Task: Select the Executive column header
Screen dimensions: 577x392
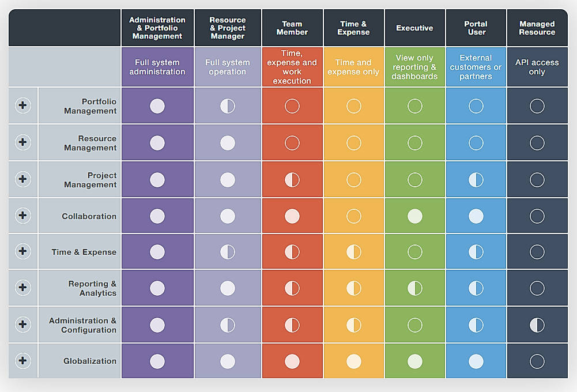Action: [414, 28]
